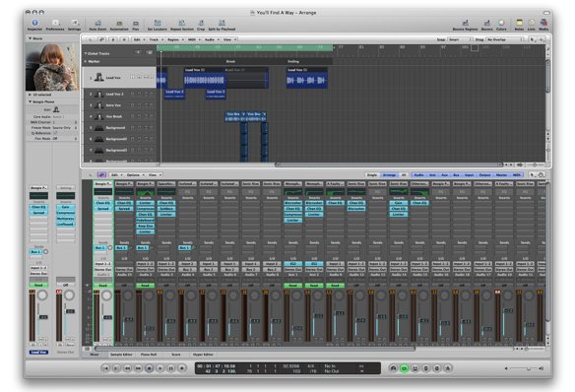Click the link icon in the Arrange menu bar
Screen dimensions: 575x392
(x=101, y=39)
